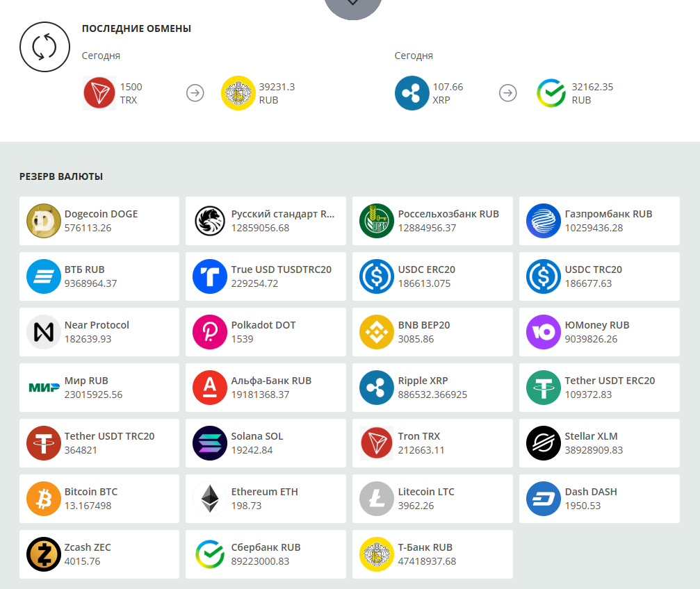Open the Stellar XLM reserve label
The image size is (700, 589).
point(591,436)
